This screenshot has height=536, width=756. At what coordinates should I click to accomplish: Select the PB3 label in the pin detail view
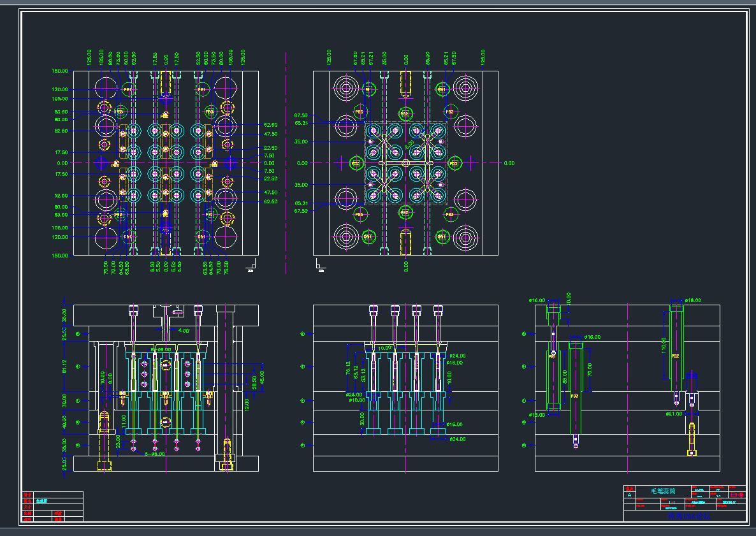point(574,396)
